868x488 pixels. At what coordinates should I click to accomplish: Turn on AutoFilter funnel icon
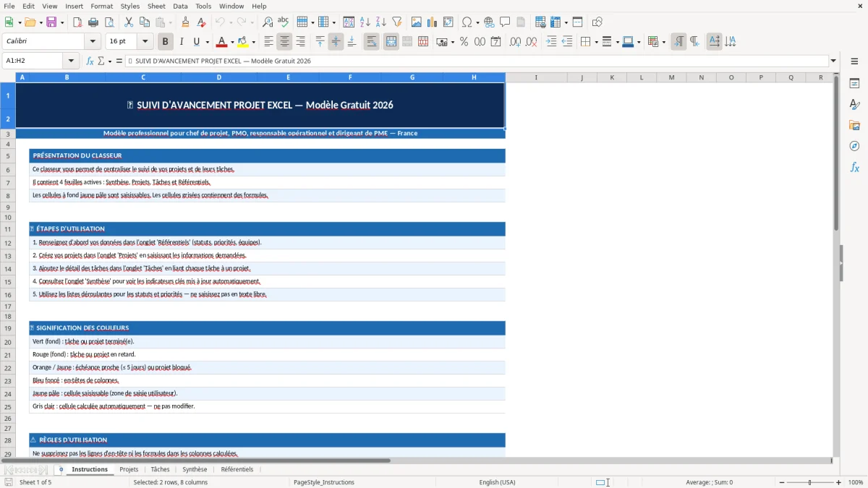pyautogui.click(x=397, y=22)
